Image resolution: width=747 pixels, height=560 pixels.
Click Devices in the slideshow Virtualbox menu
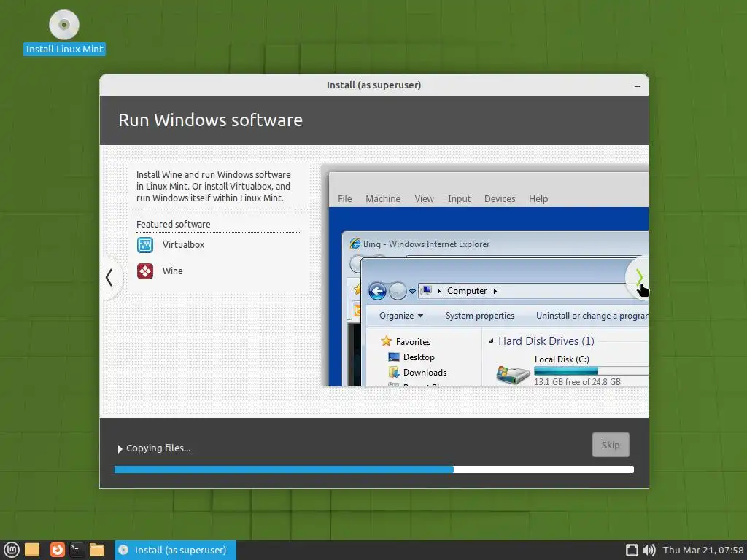point(500,198)
